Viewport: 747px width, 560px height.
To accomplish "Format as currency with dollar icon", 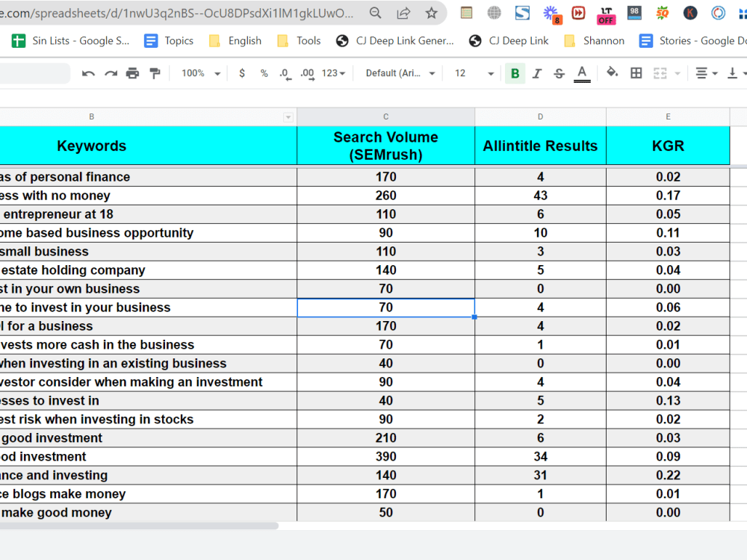I will [x=242, y=73].
